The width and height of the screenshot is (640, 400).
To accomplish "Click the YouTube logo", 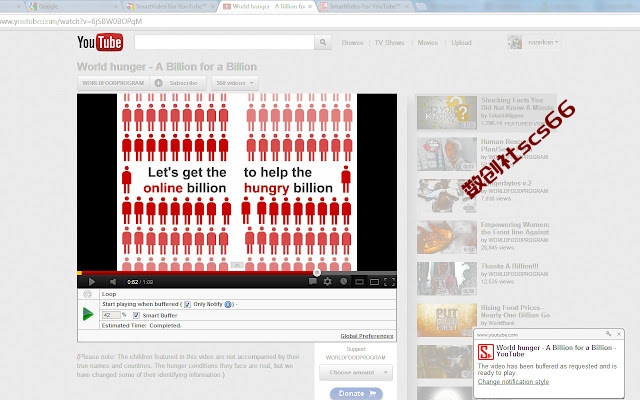I will (100, 42).
